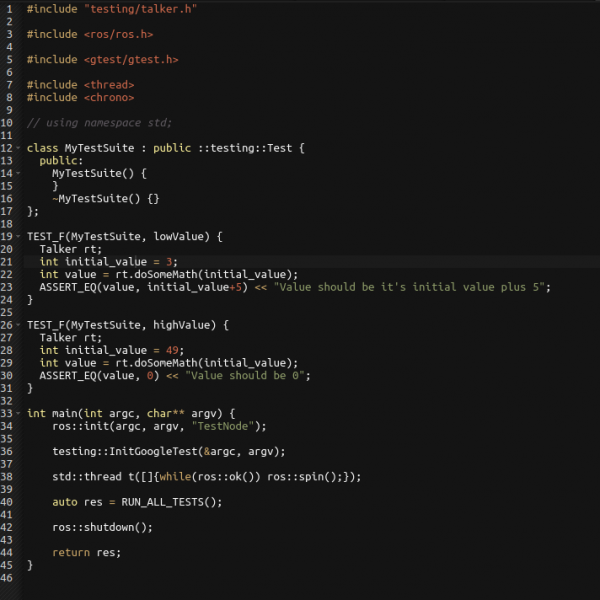The height and width of the screenshot is (600, 600).
Task: Place cursor on InitGoogleTest call
Action: pos(169,451)
